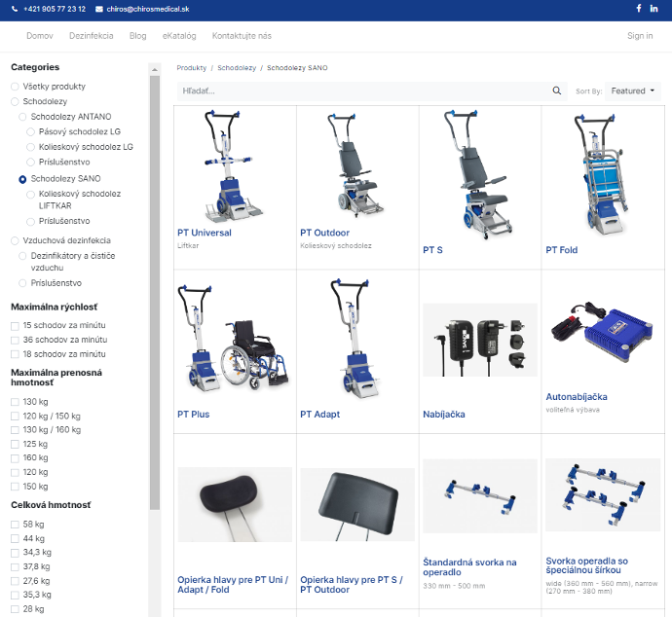The height and width of the screenshot is (617, 672).
Task: Select Vzduchová dezinfekcia category
Action: [15, 240]
